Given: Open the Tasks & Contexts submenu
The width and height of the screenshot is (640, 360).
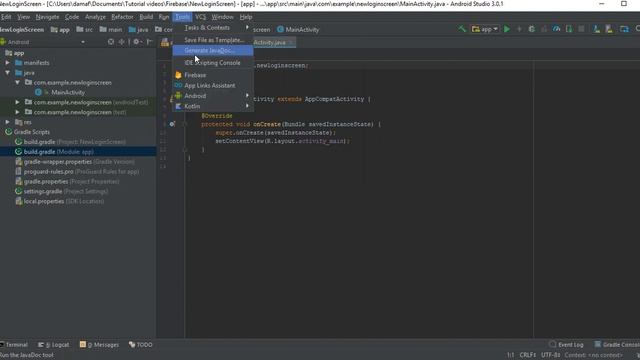Looking at the screenshot, I should [x=213, y=28].
